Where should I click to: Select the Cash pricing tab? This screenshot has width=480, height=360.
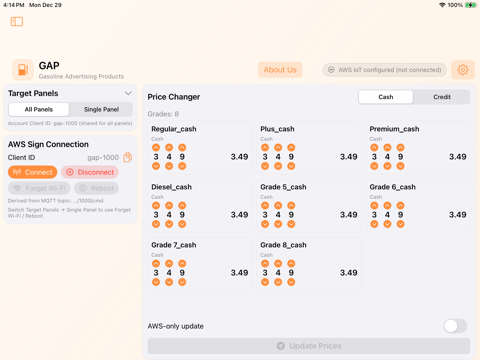(x=386, y=97)
